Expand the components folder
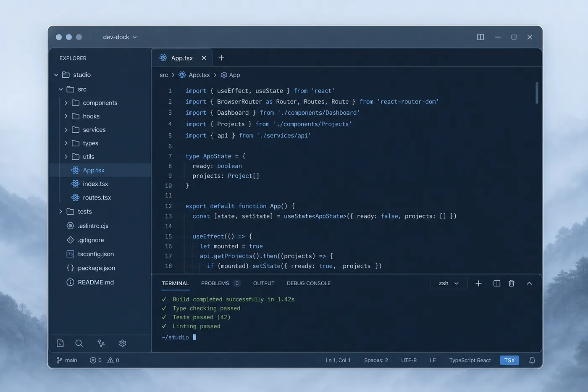The height and width of the screenshot is (392, 588). 100,103
